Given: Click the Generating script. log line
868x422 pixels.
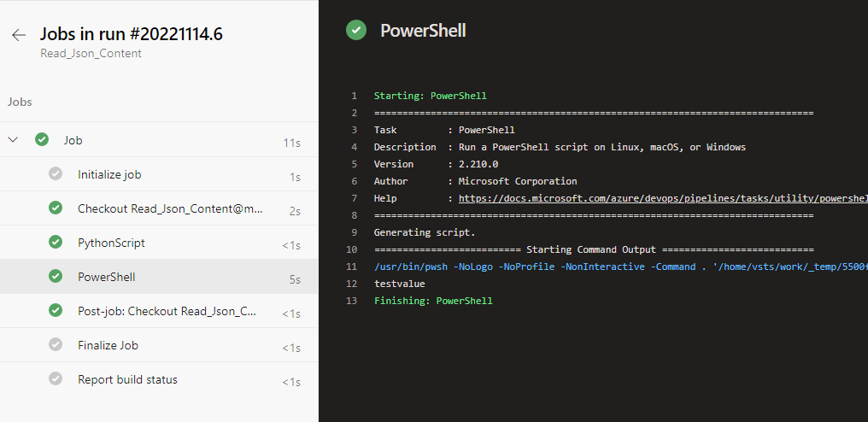Looking at the screenshot, I should point(425,232).
